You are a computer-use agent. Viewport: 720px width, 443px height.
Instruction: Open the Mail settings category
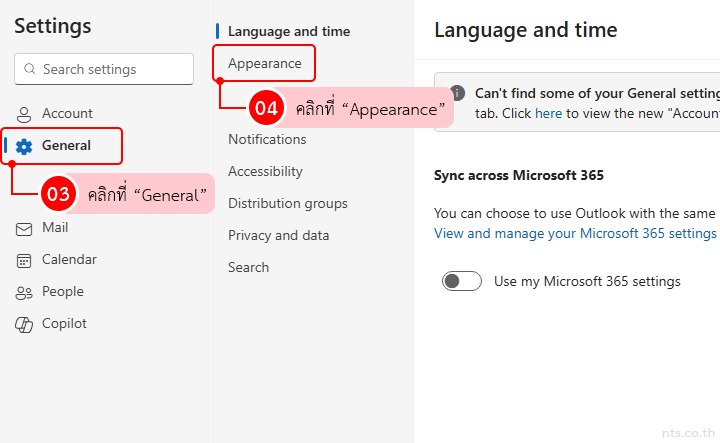(55, 228)
